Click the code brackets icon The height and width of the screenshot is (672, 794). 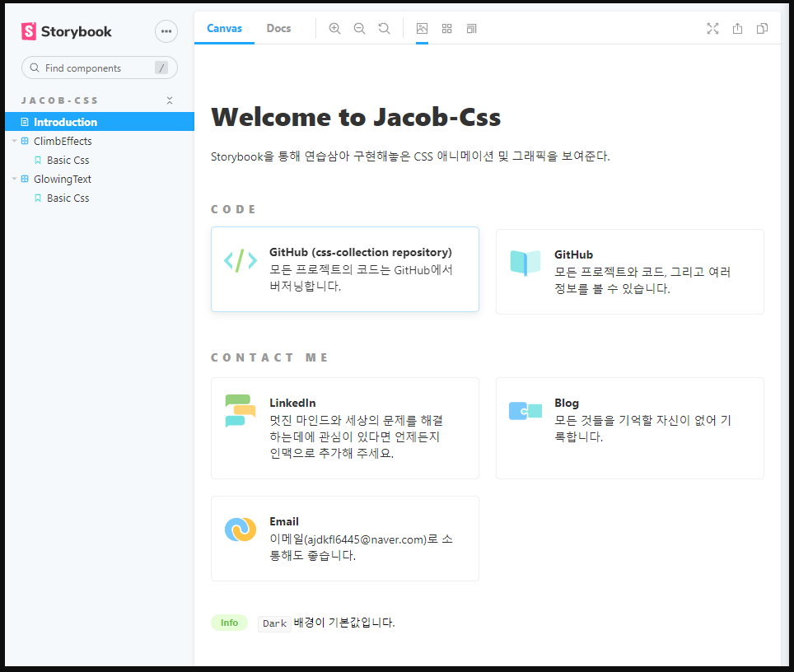[x=241, y=260]
